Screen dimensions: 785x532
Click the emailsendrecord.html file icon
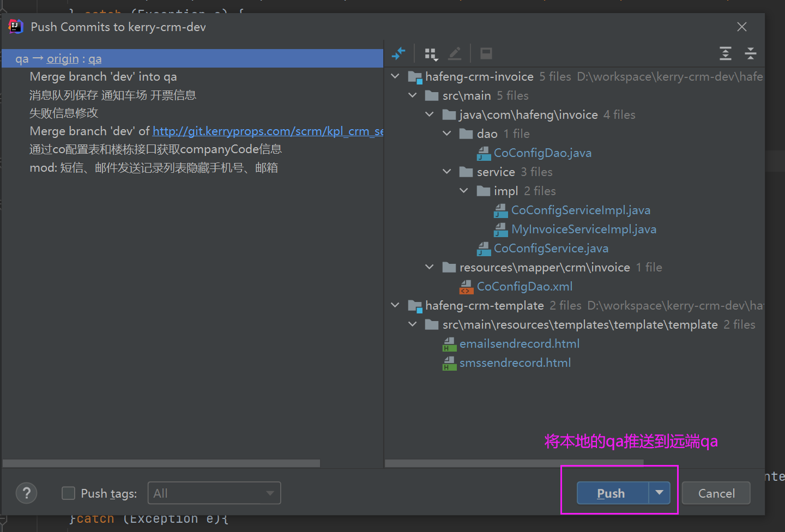pos(449,344)
